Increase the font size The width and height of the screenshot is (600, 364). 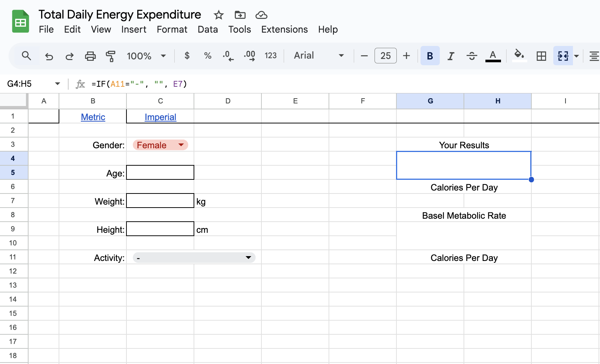(x=406, y=56)
